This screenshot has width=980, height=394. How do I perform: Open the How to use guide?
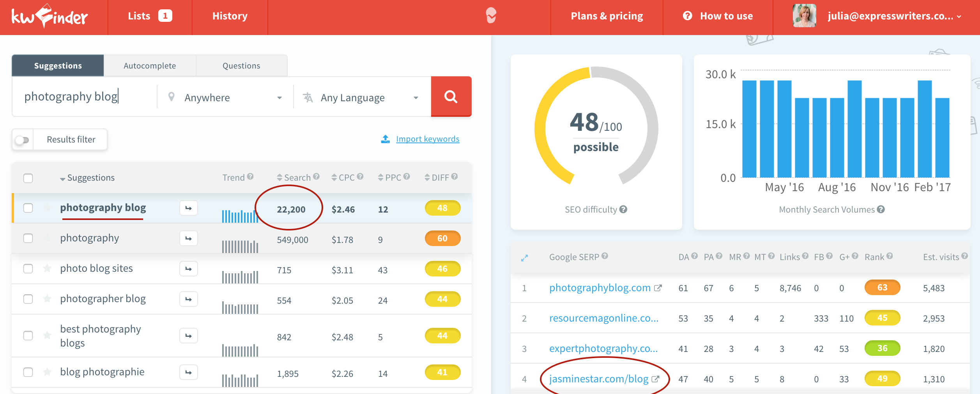(x=718, y=16)
